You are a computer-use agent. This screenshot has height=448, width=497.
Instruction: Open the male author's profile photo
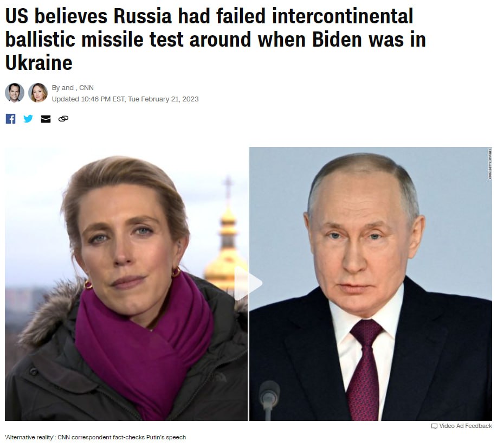15,93
